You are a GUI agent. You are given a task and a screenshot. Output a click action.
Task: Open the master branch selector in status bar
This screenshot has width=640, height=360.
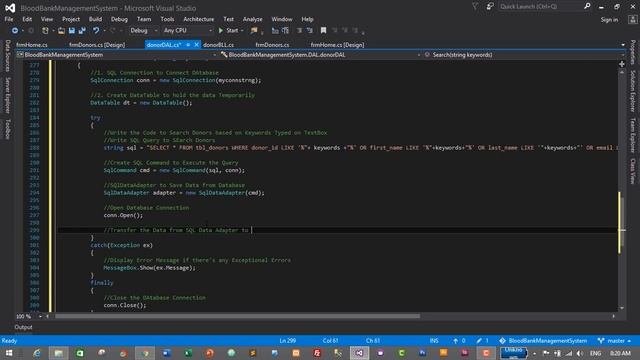[x=614, y=341]
